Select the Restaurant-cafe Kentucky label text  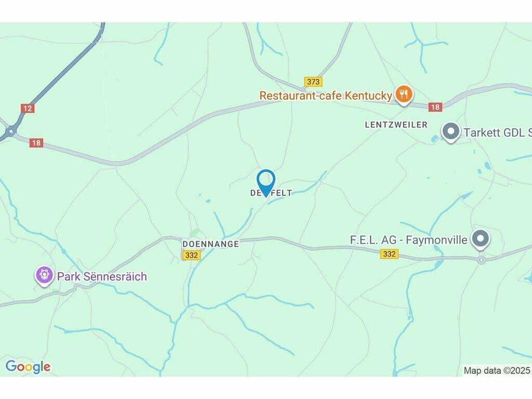coord(326,96)
